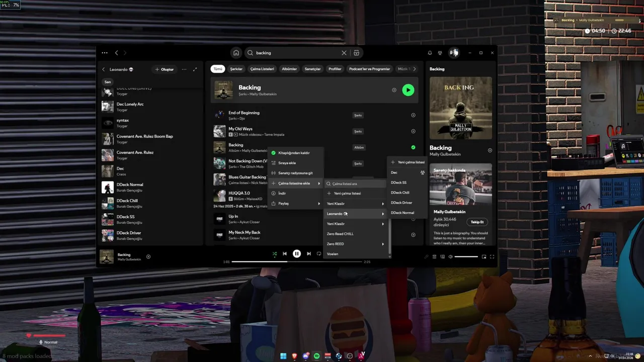This screenshot has height=362, width=644.
Task: Open Windows Start menu
Action: point(283,356)
